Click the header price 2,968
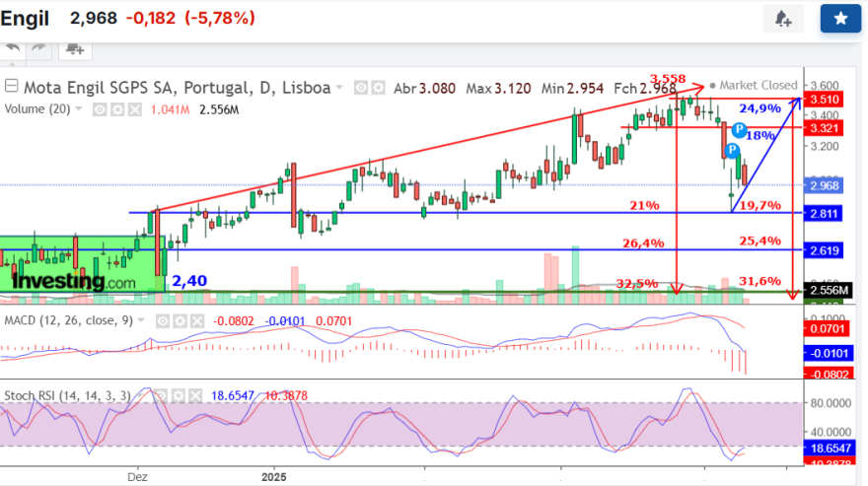This screenshot has height=486, width=868. [x=93, y=18]
